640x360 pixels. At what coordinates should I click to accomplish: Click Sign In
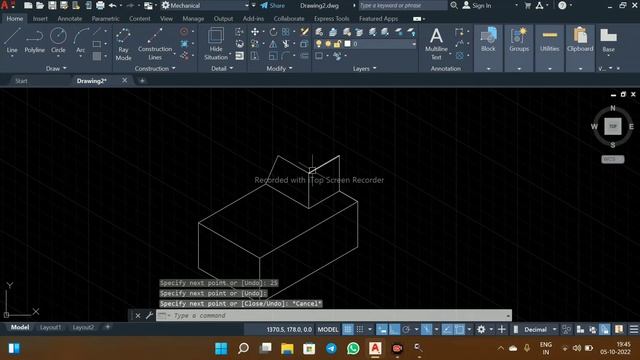(x=477, y=5)
